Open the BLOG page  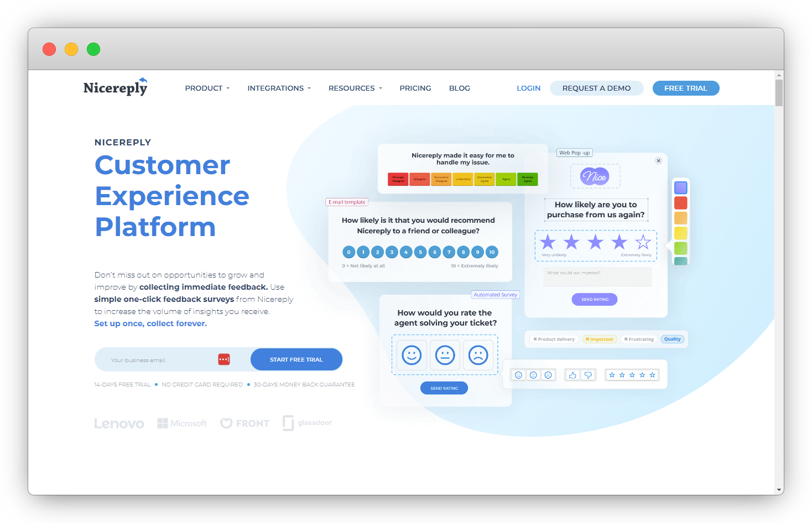460,88
